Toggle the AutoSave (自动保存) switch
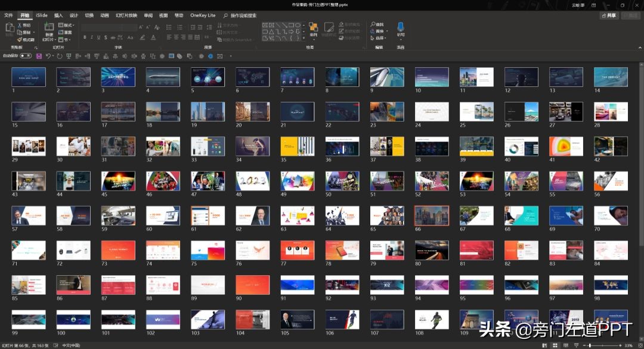 (x=26, y=55)
